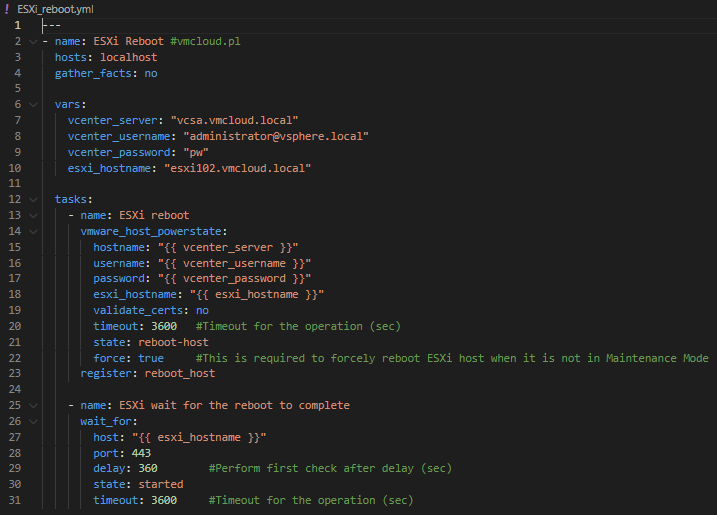Click the #vmcloud.pl comment on line 2
Image resolution: width=717 pixels, height=515 pixels.
coord(205,41)
